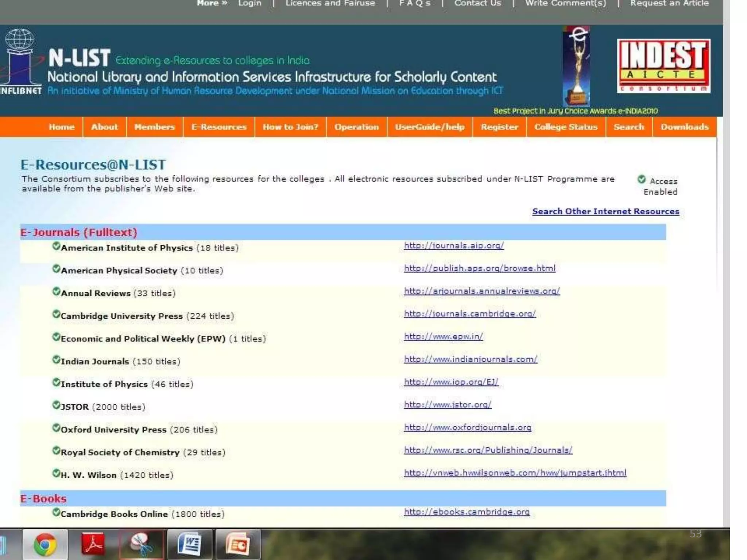Click the Access Enabled green check icon

(x=642, y=179)
